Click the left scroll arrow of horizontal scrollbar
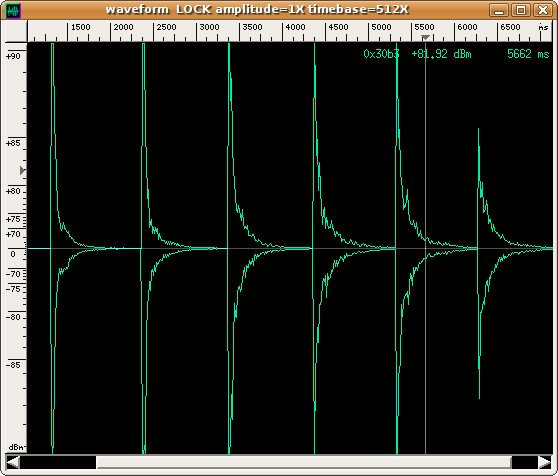558x476 pixels. pyautogui.click(x=12, y=462)
